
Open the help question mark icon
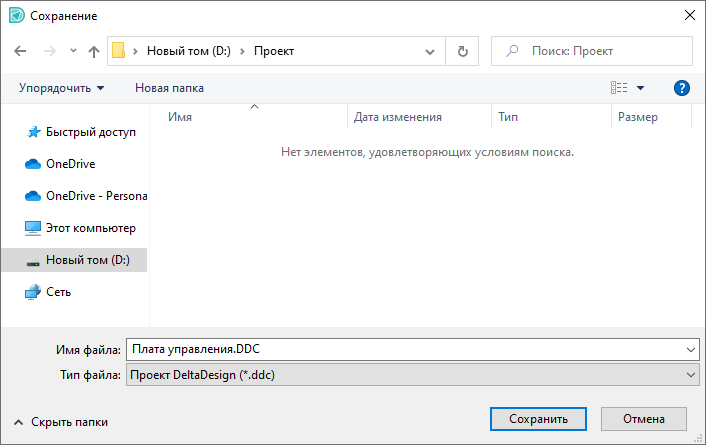click(683, 88)
